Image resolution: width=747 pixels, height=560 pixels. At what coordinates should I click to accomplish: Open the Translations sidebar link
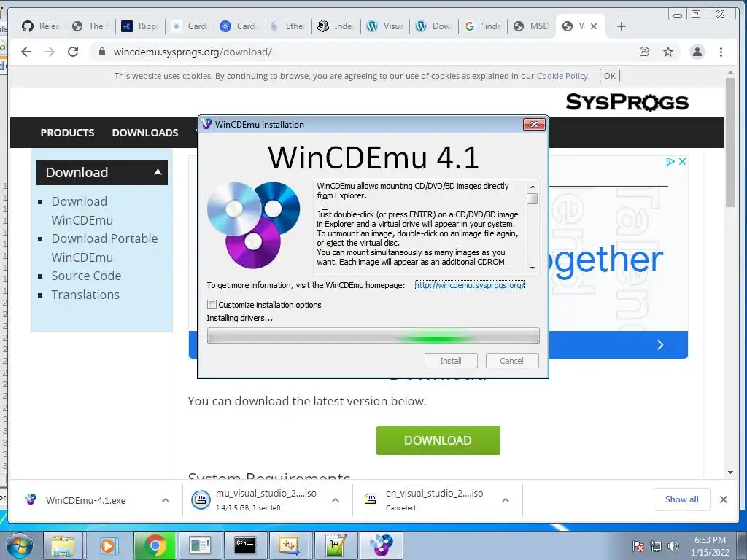(x=86, y=295)
